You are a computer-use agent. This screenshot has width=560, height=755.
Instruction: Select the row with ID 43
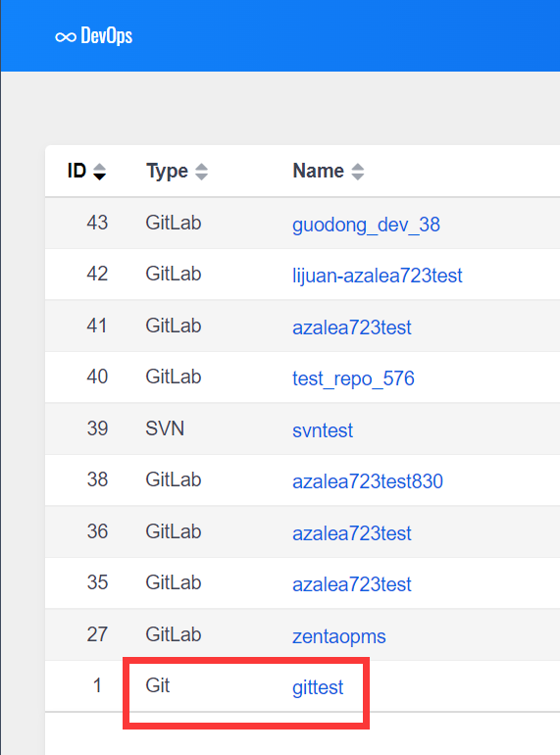(302, 223)
